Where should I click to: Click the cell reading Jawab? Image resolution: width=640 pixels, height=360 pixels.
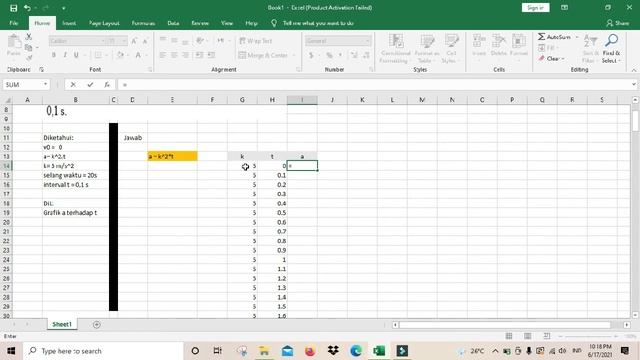[133, 138]
